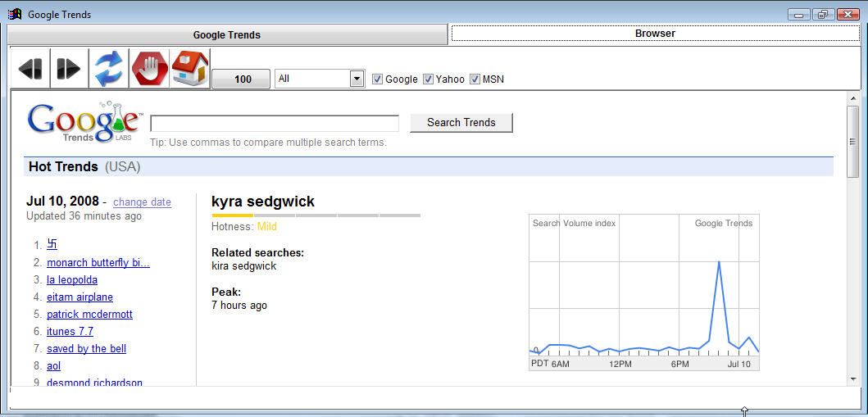
Task: Open the patrick mcdermott trend link
Action: pos(89,314)
